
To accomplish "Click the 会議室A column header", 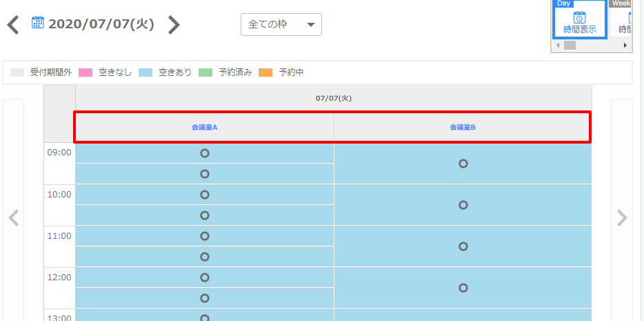I will [x=205, y=127].
